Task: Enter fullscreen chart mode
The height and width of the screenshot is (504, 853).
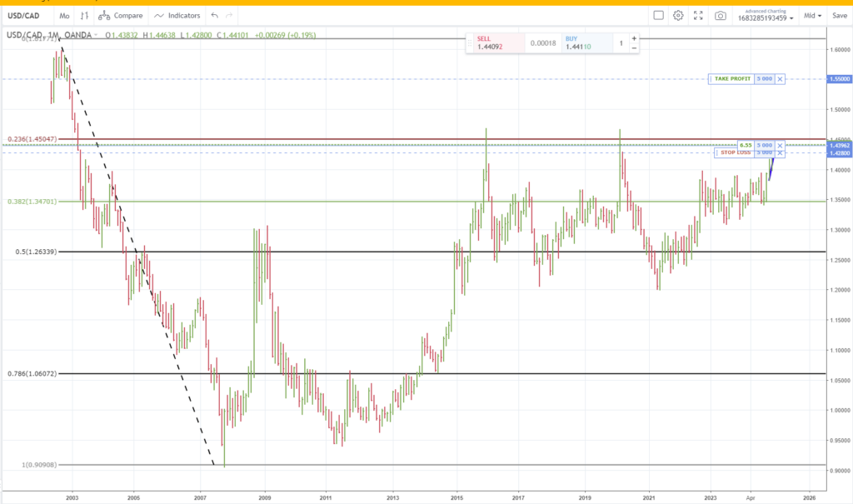Action: click(x=698, y=15)
